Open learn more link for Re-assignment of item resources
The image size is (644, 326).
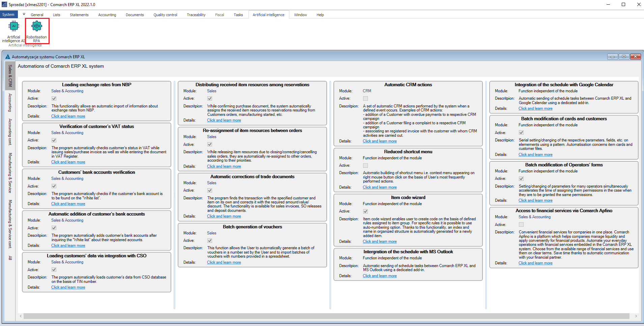224,166
